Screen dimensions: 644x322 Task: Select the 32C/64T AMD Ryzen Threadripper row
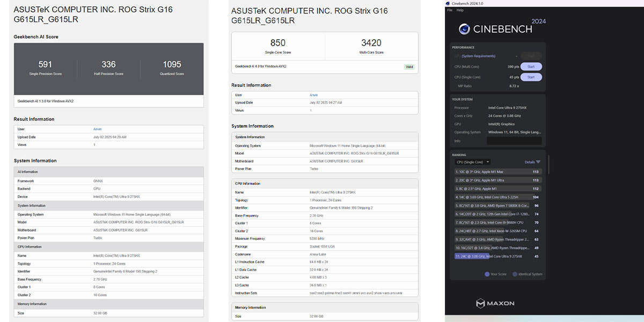coord(497,239)
